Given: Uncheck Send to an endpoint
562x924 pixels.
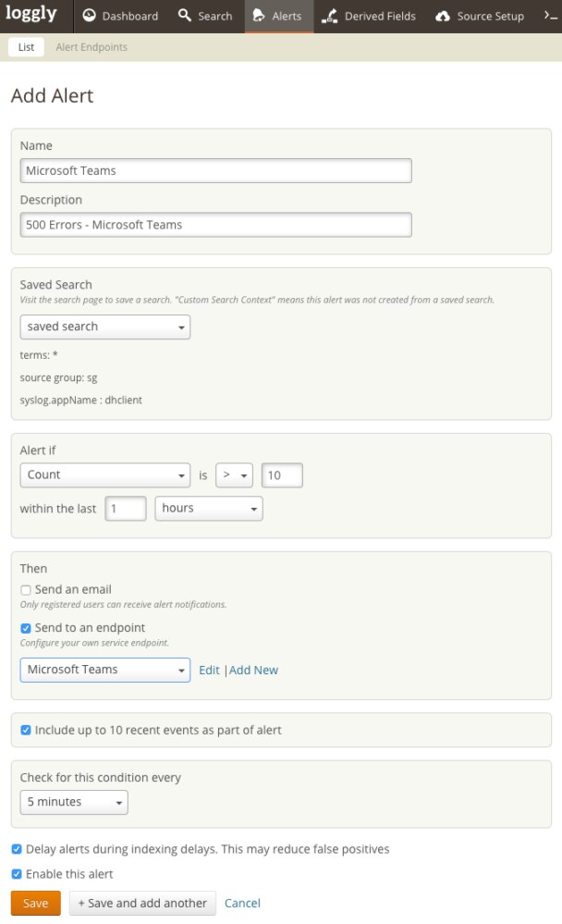Looking at the screenshot, I should click(26, 628).
